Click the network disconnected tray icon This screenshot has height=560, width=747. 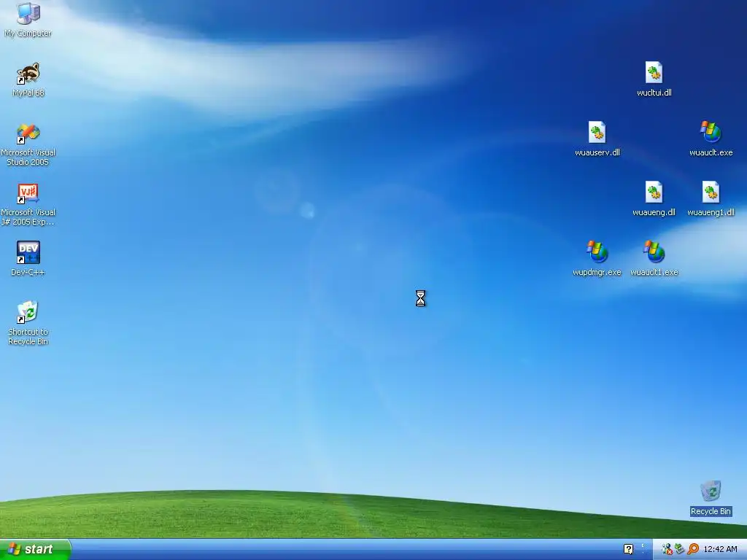tap(667, 549)
